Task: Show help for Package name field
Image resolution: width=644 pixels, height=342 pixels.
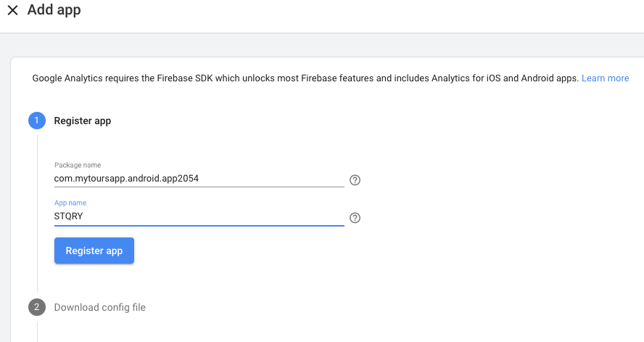Action: tap(355, 180)
